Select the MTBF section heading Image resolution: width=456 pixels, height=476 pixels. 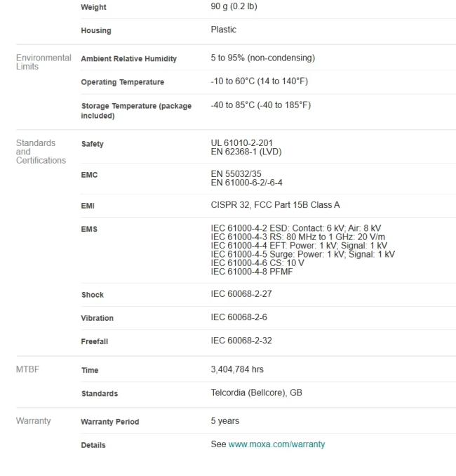pyautogui.click(x=29, y=369)
